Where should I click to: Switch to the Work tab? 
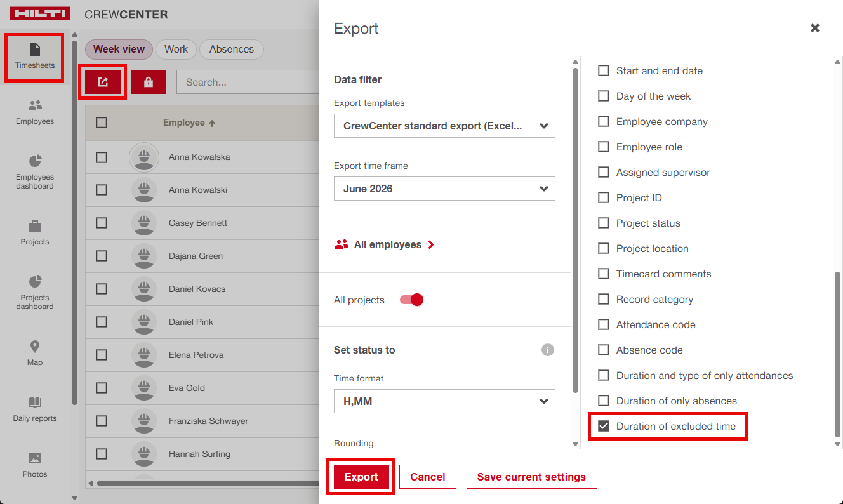pos(176,49)
